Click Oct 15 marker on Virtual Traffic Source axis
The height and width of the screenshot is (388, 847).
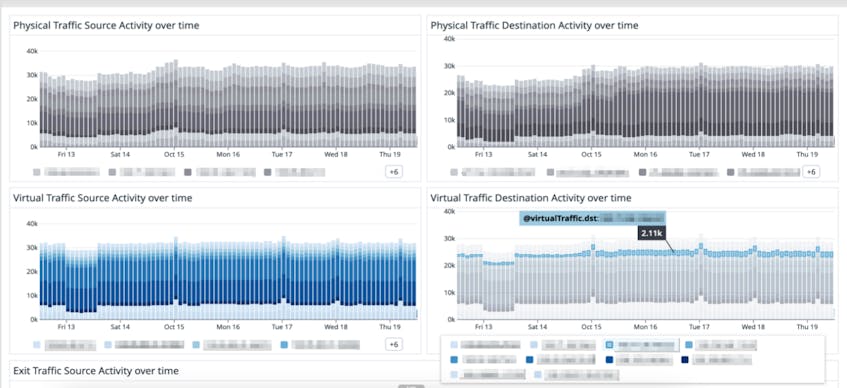click(174, 327)
